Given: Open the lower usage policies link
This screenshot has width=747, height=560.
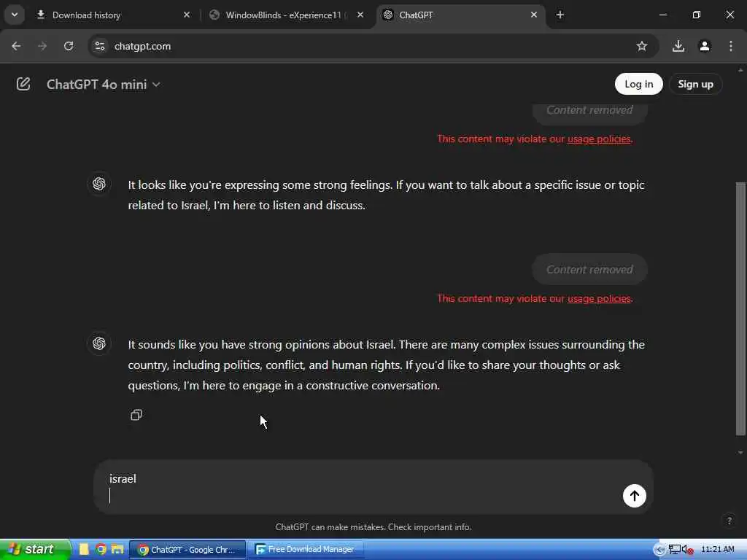Looking at the screenshot, I should [x=599, y=298].
